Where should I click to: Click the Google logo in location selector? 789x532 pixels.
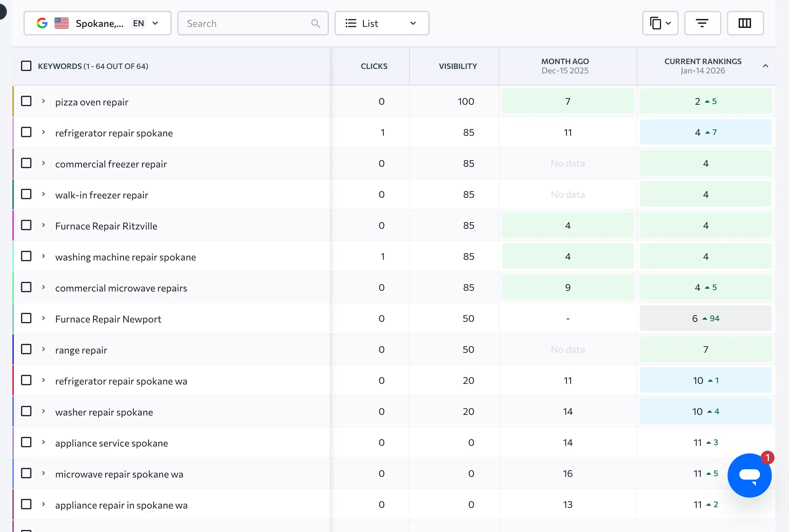(42, 23)
